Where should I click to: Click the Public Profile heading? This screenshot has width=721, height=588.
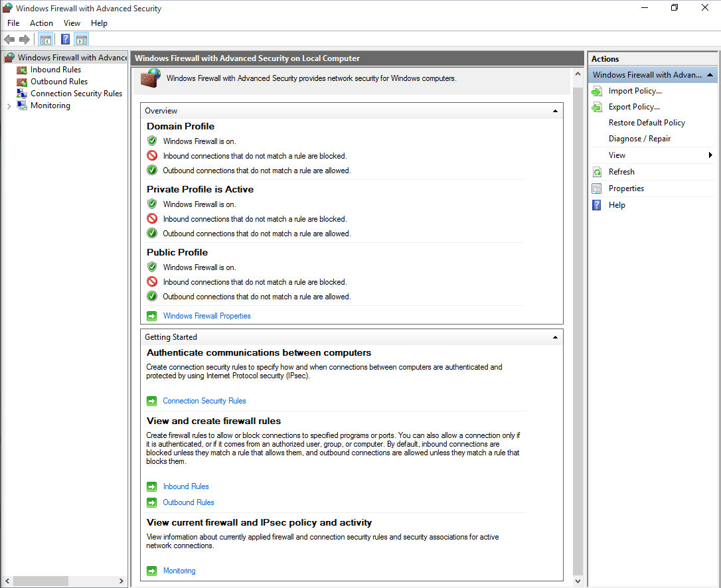177,252
